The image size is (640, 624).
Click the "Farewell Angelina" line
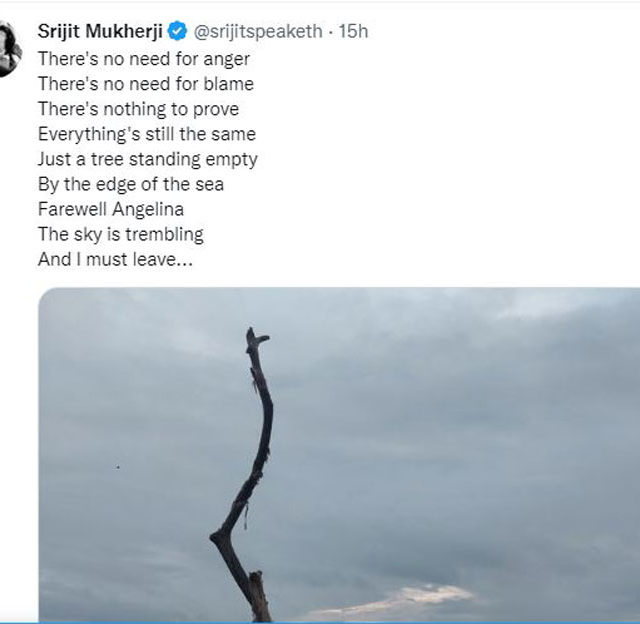point(111,209)
